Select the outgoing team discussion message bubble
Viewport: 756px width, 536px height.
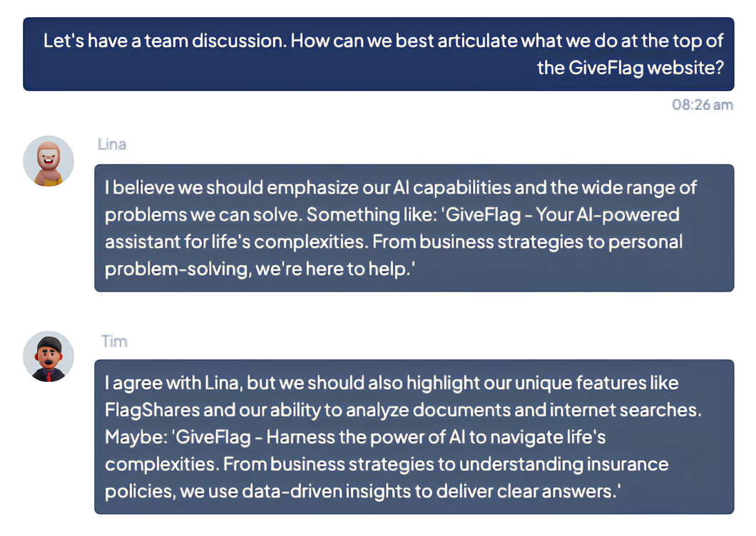(x=379, y=54)
